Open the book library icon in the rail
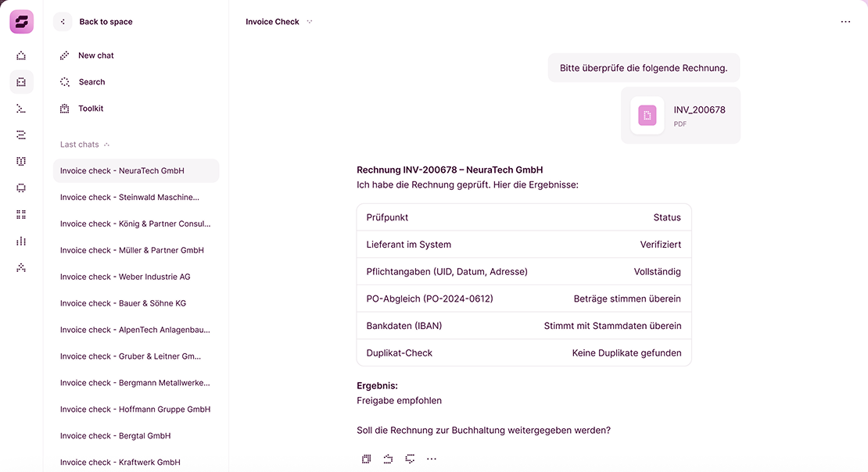This screenshot has height=472, width=868. [x=21, y=162]
